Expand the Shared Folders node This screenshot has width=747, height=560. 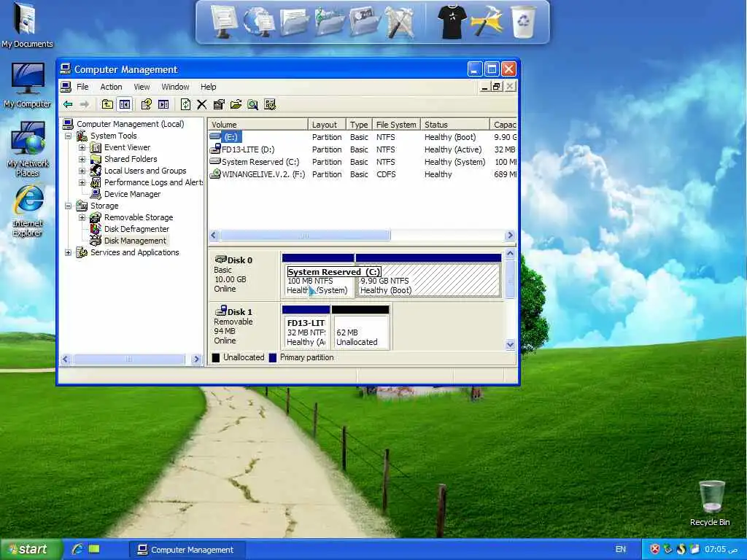(x=82, y=159)
